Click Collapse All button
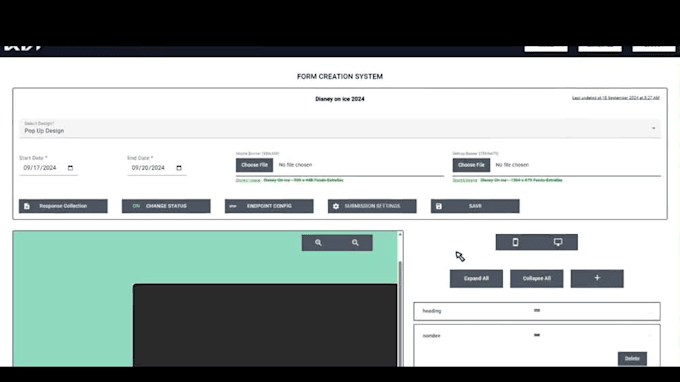This screenshot has width=680, height=382. (x=536, y=278)
